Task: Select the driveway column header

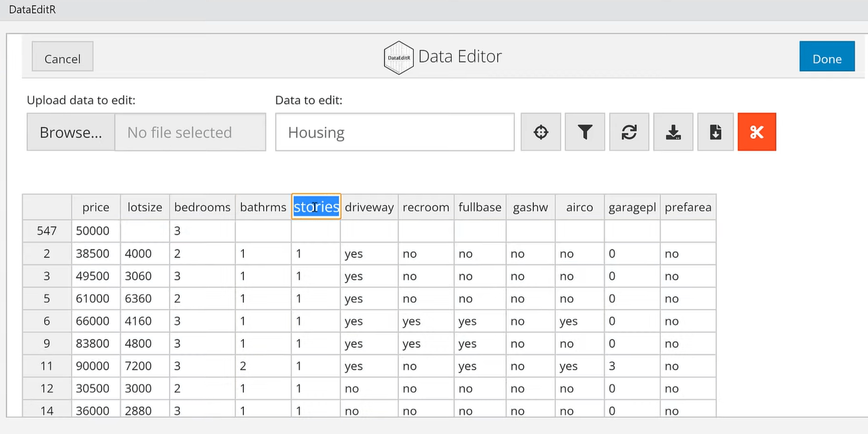Action: pos(370,207)
